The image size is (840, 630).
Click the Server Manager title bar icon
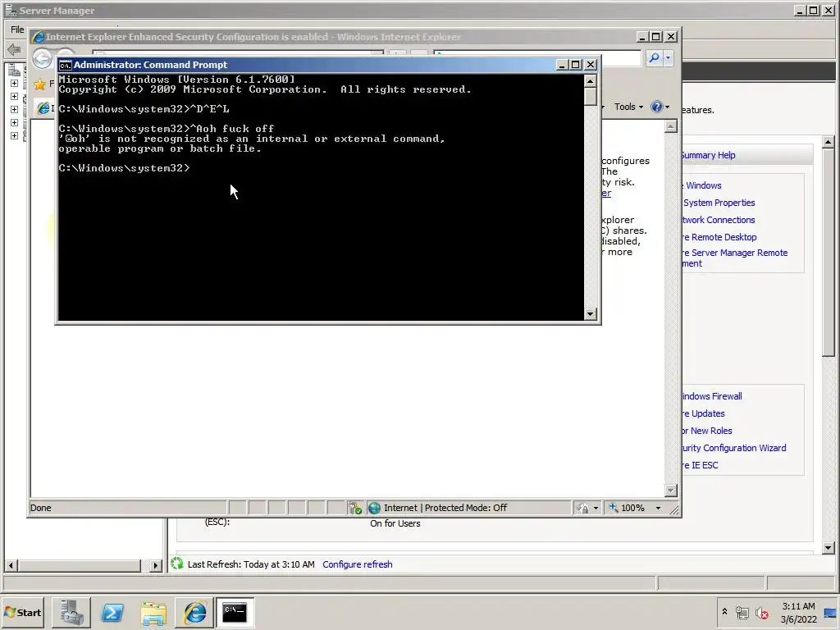(11, 10)
